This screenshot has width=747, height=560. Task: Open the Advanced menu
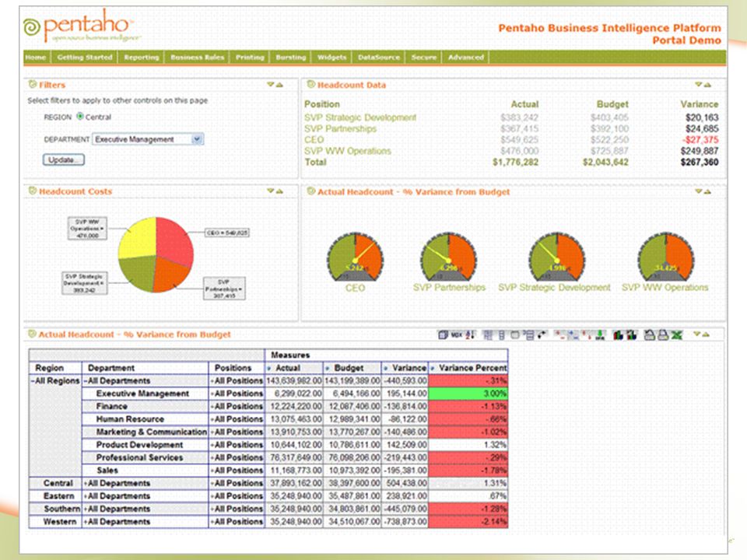[466, 57]
